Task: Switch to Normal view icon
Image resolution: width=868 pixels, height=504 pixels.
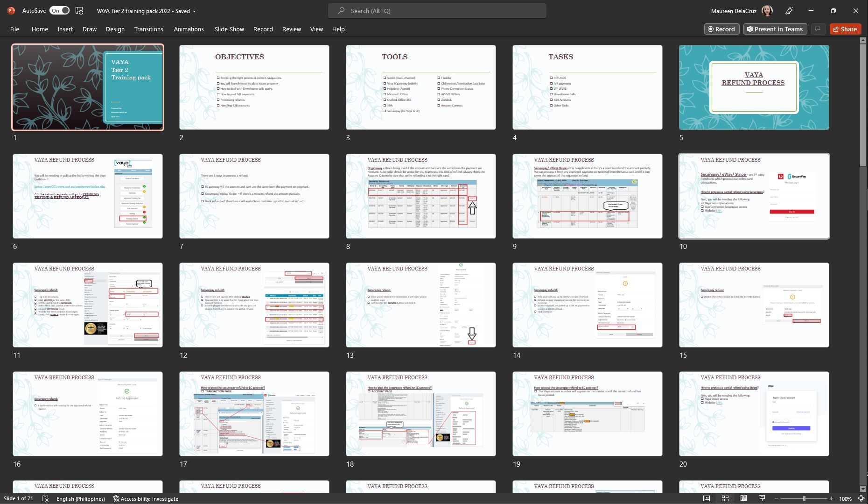Action: 707,498
